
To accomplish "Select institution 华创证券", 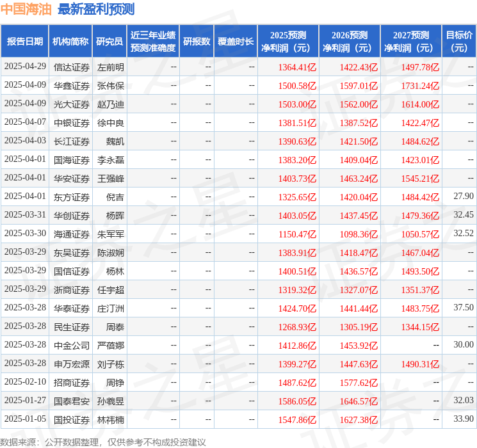I will click(x=72, y=216).
